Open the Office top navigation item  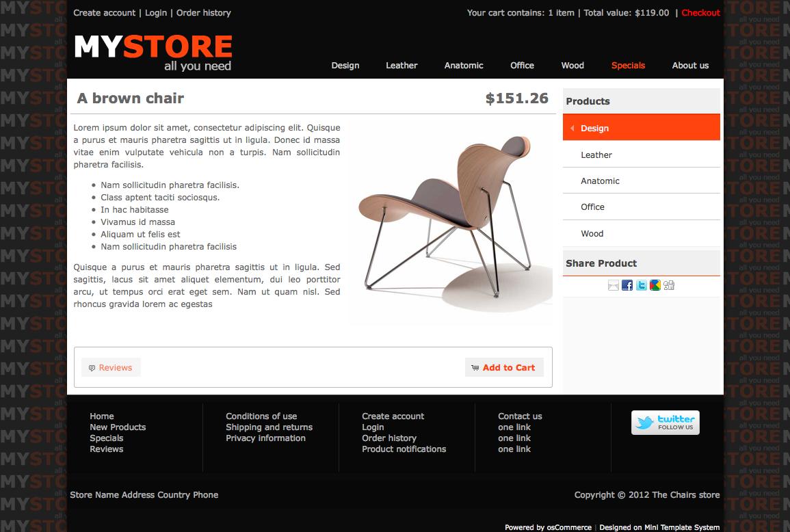tap(522, 66)
